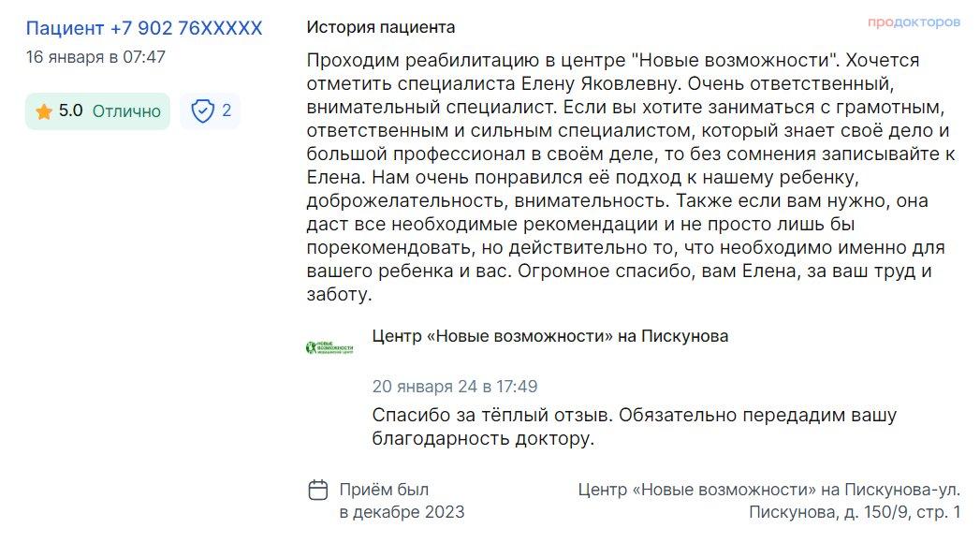Click the clinic address on ул. Пискунова 150/9
The image size is (980, 543).
[768, 501]
